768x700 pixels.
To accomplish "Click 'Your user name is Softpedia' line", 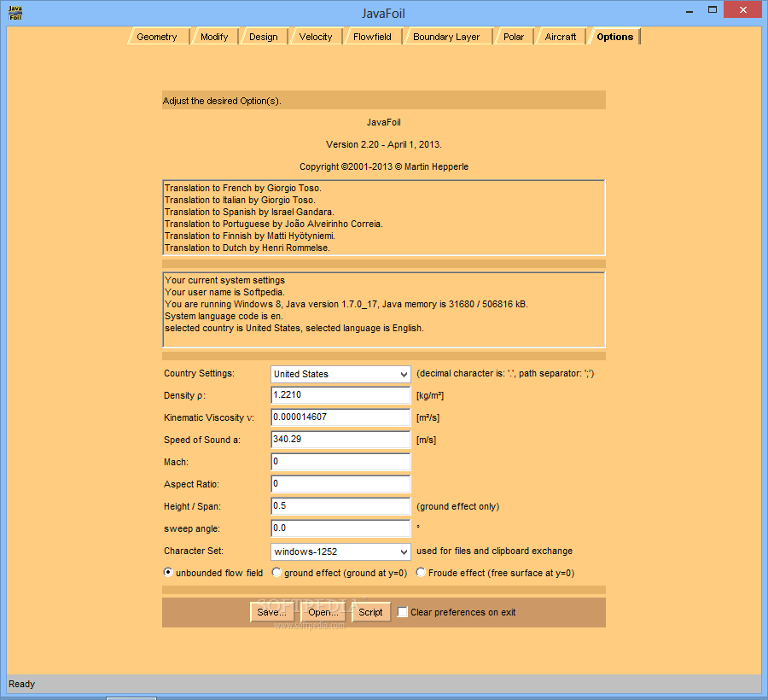I will coord(224,292).
